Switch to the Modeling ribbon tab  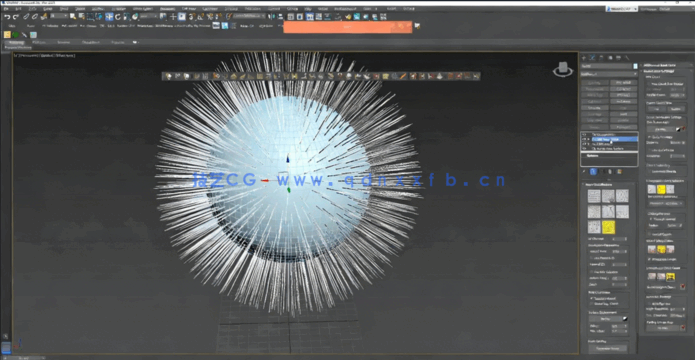(17, 43)
